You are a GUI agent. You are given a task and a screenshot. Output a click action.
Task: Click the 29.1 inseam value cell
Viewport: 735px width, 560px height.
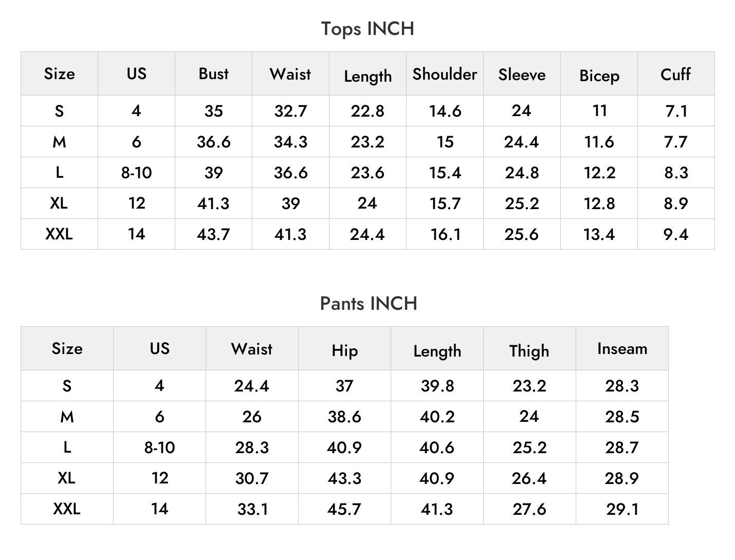point(622,509)
